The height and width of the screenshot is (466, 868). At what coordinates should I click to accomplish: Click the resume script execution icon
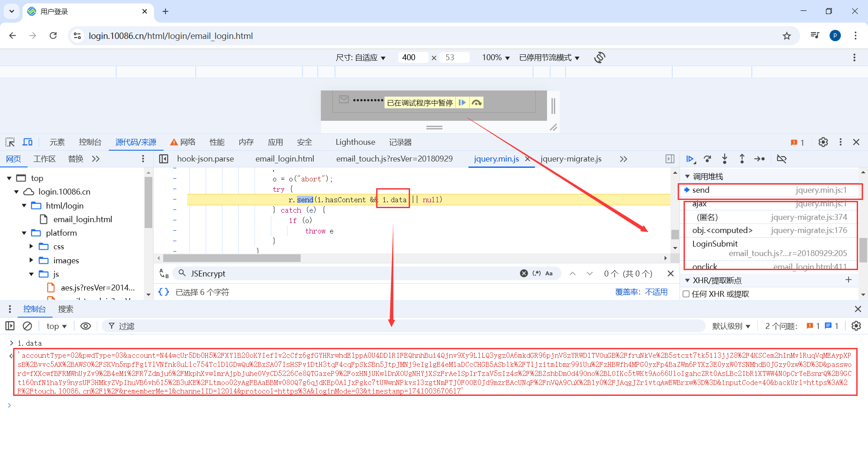point(690,159)
